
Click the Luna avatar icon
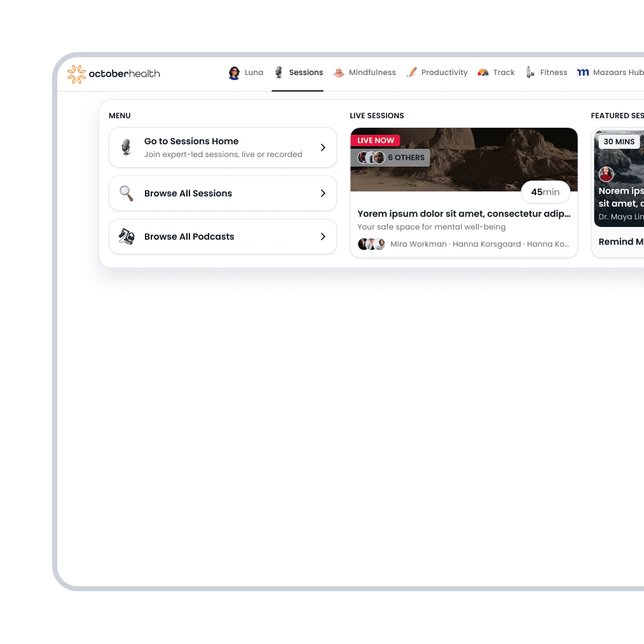[x=234, y=72]
